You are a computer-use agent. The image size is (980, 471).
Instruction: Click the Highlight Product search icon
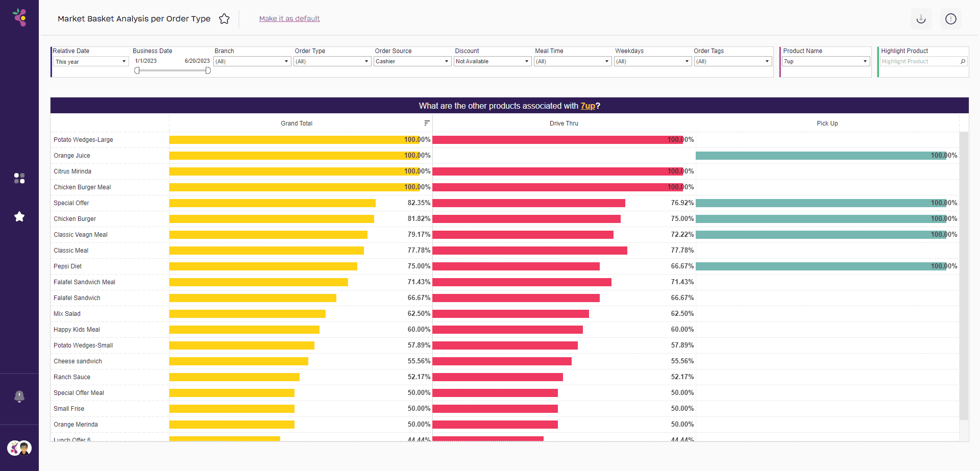click(x=963, y=61)
